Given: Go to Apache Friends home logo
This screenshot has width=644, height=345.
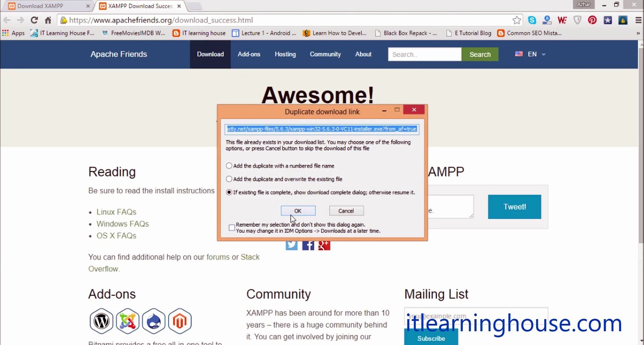Looking at the screenshot, I should tap(119, 54).
